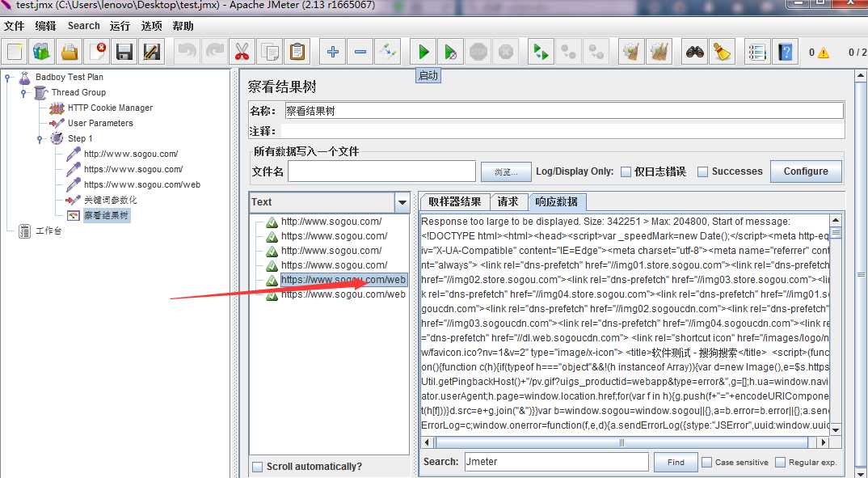Switch to the 请求 tab
Viewport: 868px width, 478px height.
click(508, 202)
